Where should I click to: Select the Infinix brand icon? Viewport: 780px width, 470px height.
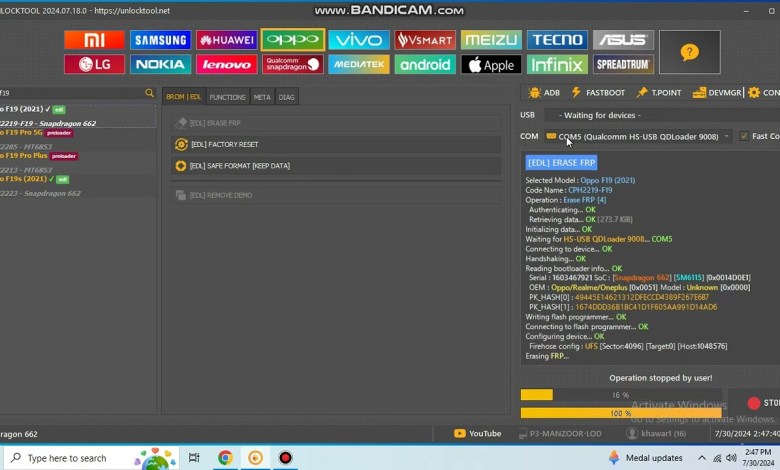[x=557, y=64]
